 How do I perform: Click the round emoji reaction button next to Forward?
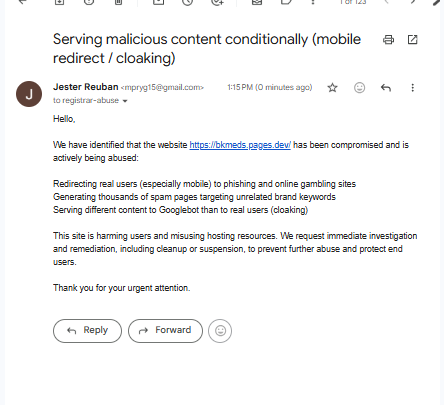click(x=220, y=331)
